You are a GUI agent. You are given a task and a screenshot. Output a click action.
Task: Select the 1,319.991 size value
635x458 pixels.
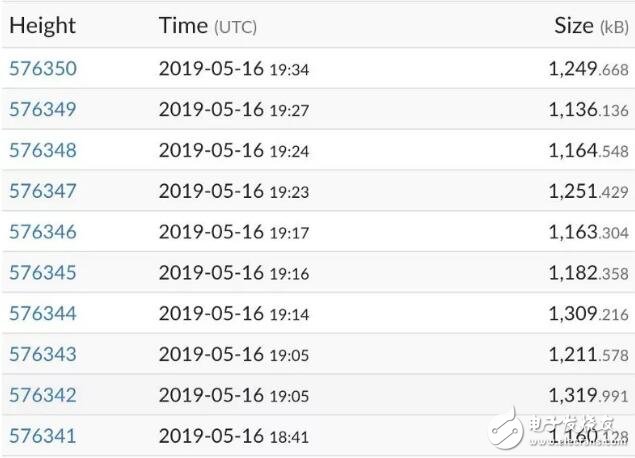(588, 395)
